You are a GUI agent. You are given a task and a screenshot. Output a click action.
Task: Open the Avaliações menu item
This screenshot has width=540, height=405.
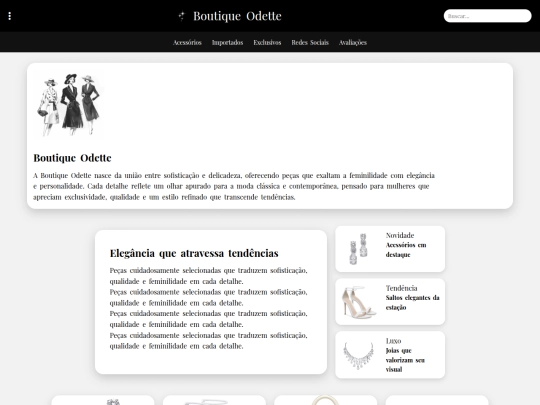[353, 42]
